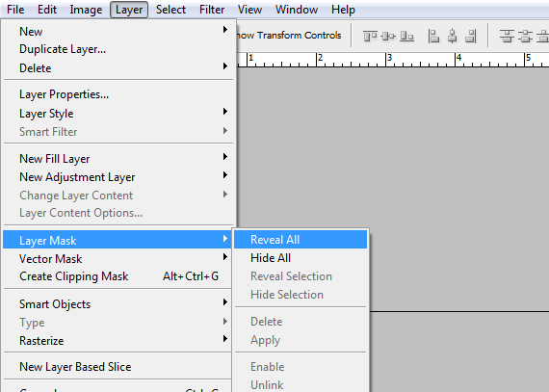Open the Select menu
Image resolution: width=549 pixels, height=392 pixels.
(170, 10)
